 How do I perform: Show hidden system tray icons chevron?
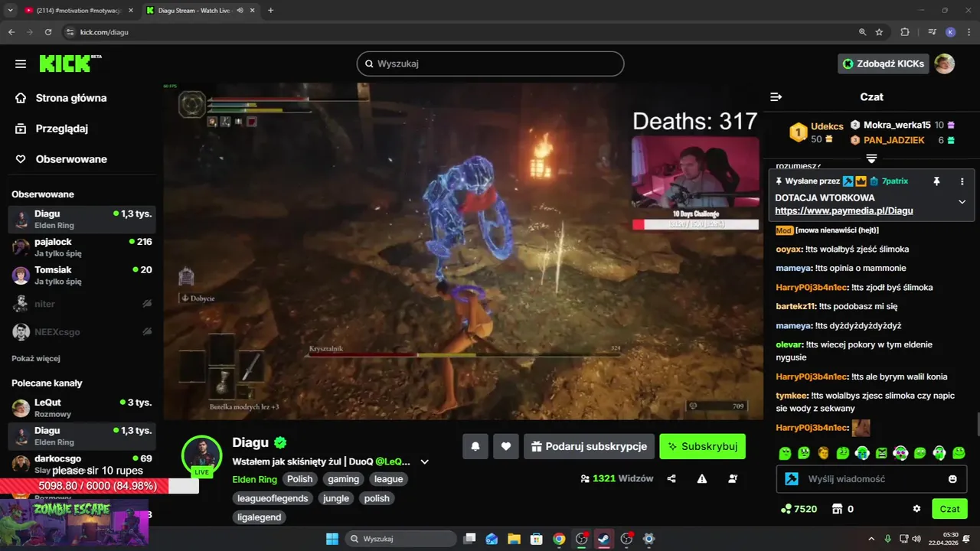point(872,539)
